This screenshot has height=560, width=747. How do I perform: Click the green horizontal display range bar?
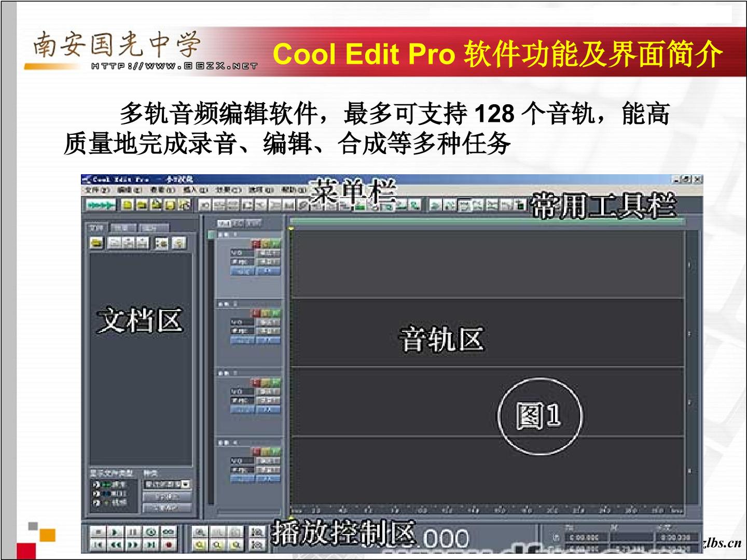pyautogui.click(x=488, y=221)
